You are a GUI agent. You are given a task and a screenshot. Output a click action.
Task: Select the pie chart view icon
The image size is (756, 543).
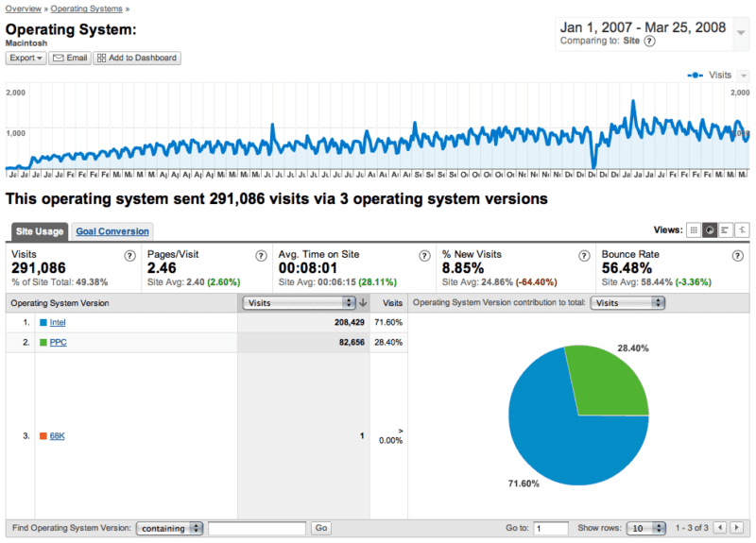point(710,229)
